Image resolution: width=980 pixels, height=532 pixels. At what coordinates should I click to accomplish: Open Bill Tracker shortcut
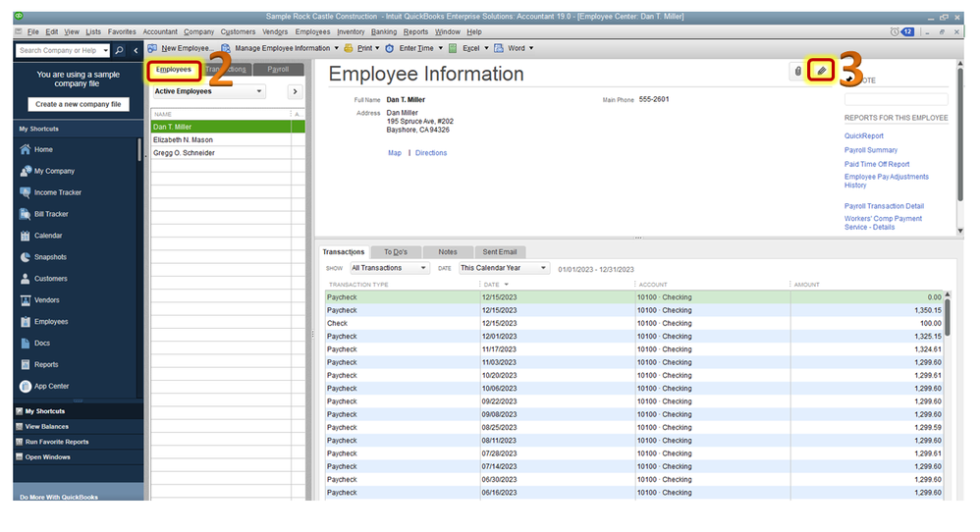click(x=44, y=214)
